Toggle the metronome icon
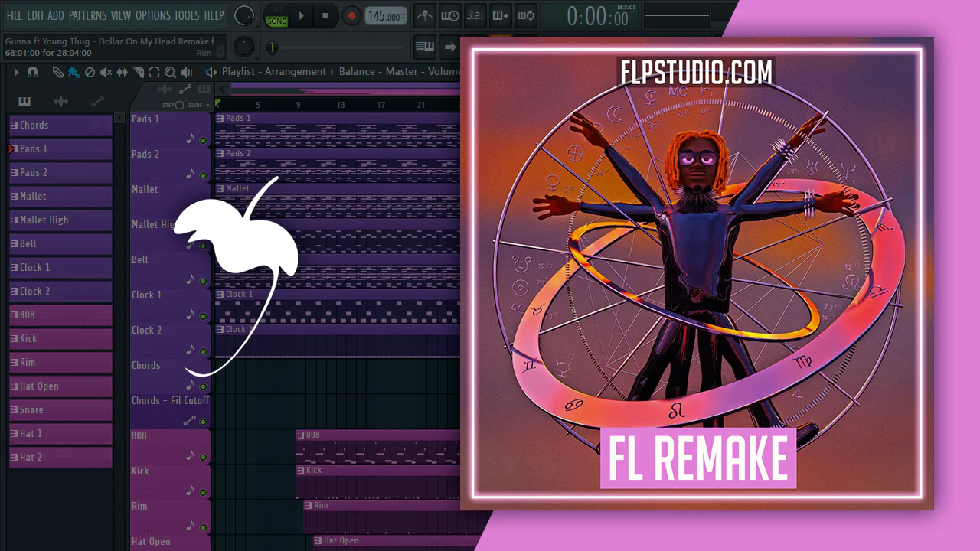 (425, 15)
